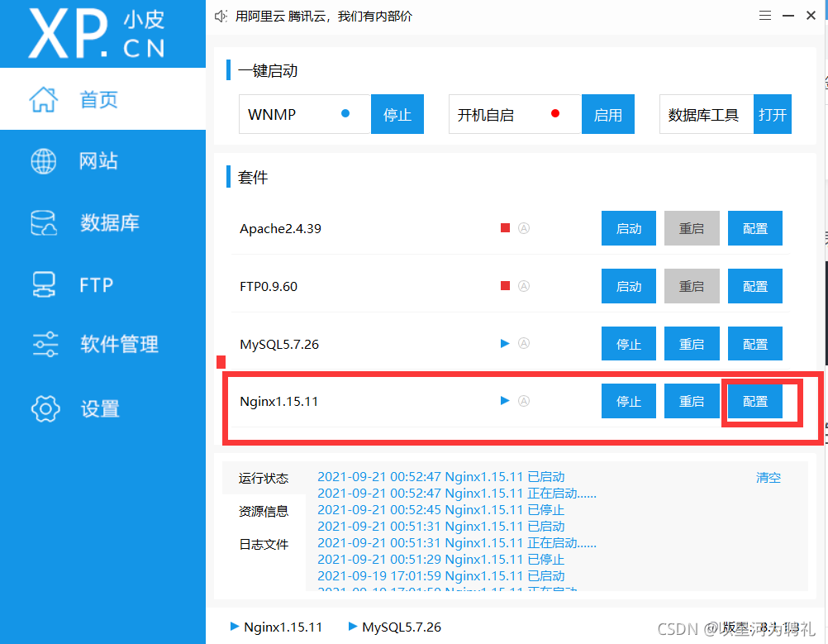Click the MySQL5.7.26 name in the 套件 list

(x=279, y=345)
